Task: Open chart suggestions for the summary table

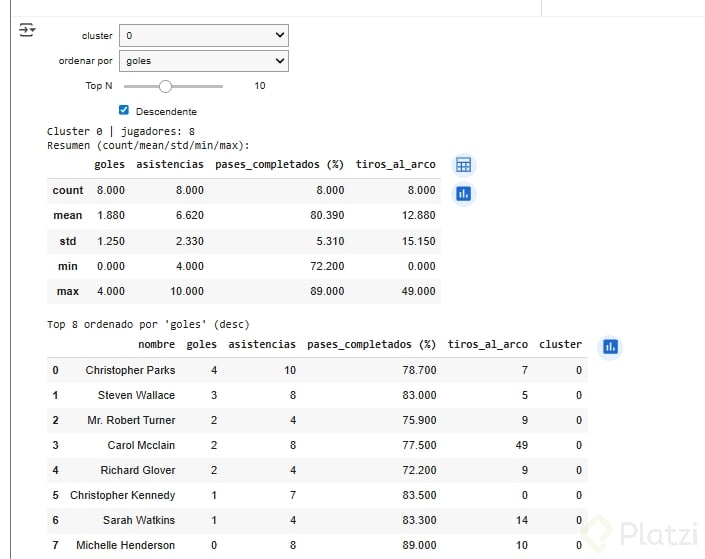Action: click(463, 194)
